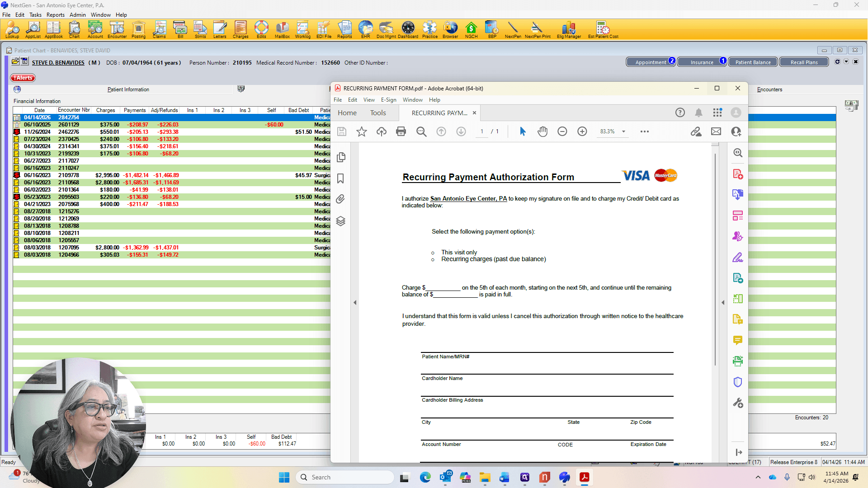The height and width of the screenshot is (488, 868).
Task: Click the Alerts button
Action: click(x=23, y=78)
